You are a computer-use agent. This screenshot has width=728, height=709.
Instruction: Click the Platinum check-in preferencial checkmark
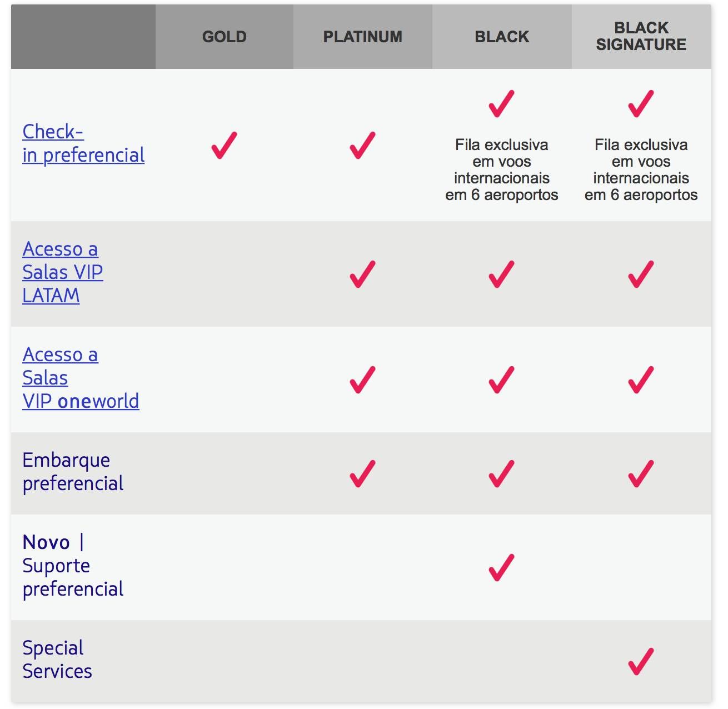point(363,146)
